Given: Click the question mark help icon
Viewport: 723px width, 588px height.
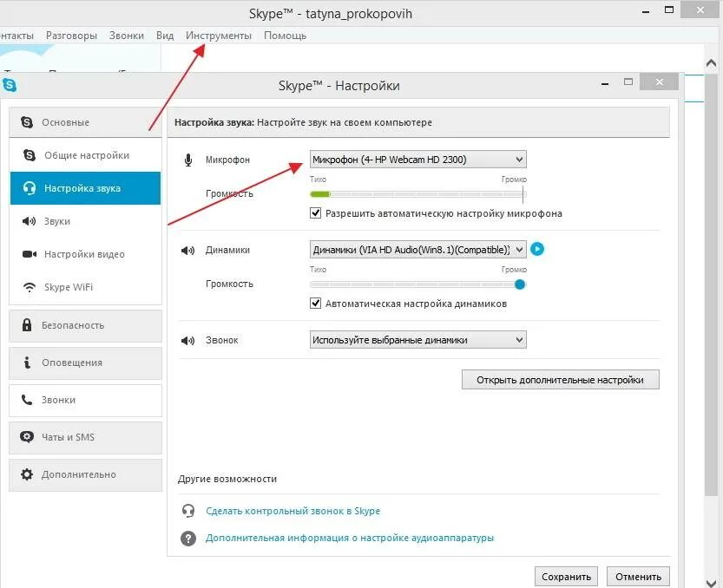Looking at the screenshot, I should point(188,539).
